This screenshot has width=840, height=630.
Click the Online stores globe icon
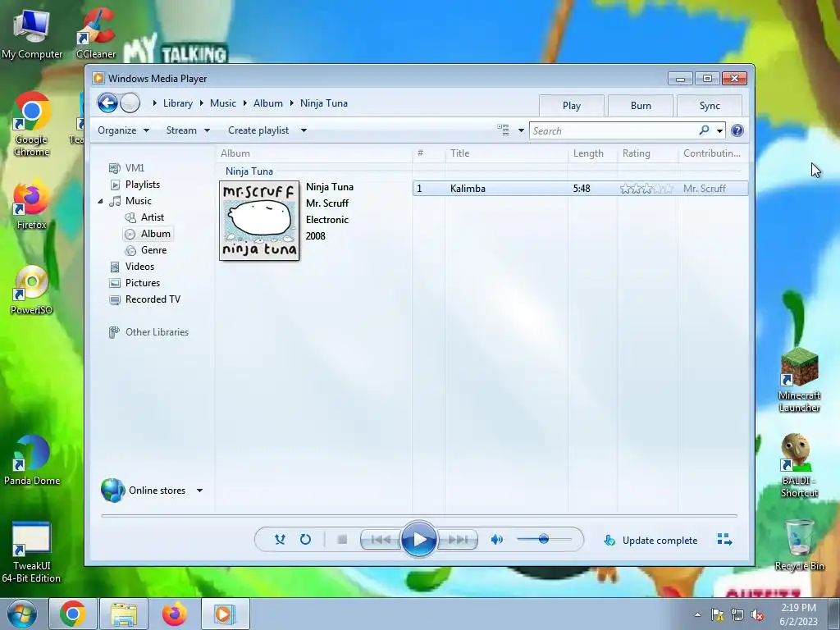pyautogui.click(x=112, y=491)
